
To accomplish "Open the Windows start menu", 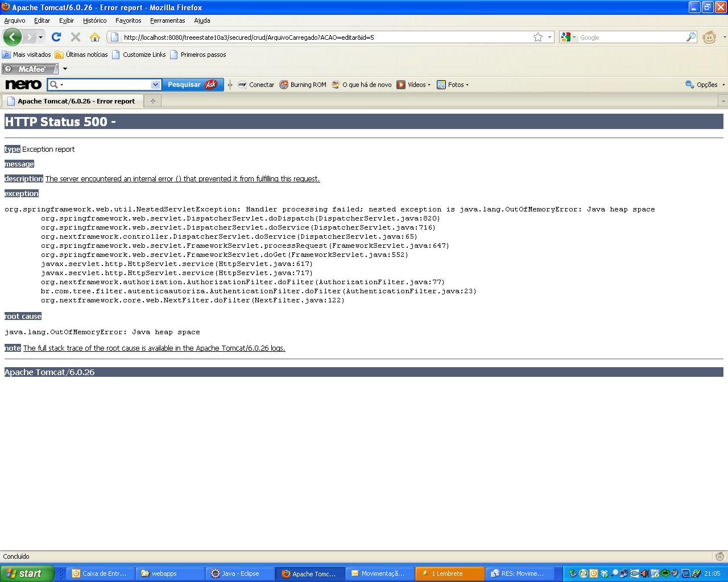I will pos(27,573).
